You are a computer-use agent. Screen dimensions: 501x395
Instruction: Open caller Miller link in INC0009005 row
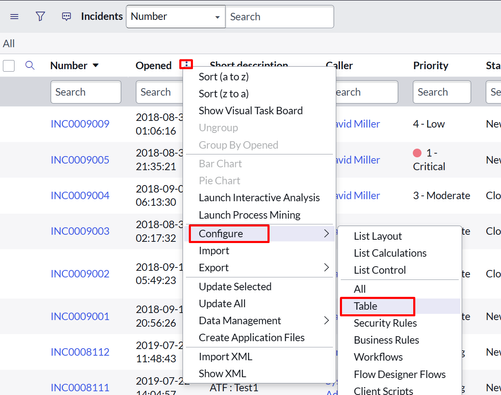click(358, 160)
